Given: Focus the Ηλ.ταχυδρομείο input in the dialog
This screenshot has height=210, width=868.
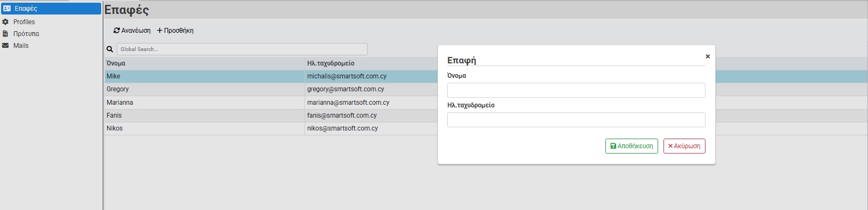Looking at the screenshot, I should 576,120.
